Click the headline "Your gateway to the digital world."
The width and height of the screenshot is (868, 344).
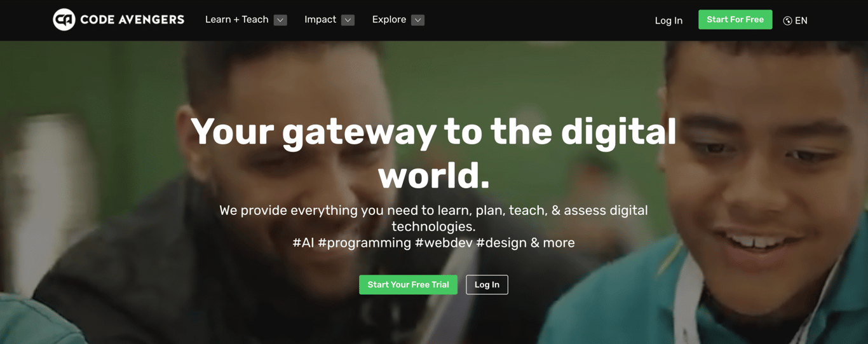pyautogui.click(x=433, y=153)
